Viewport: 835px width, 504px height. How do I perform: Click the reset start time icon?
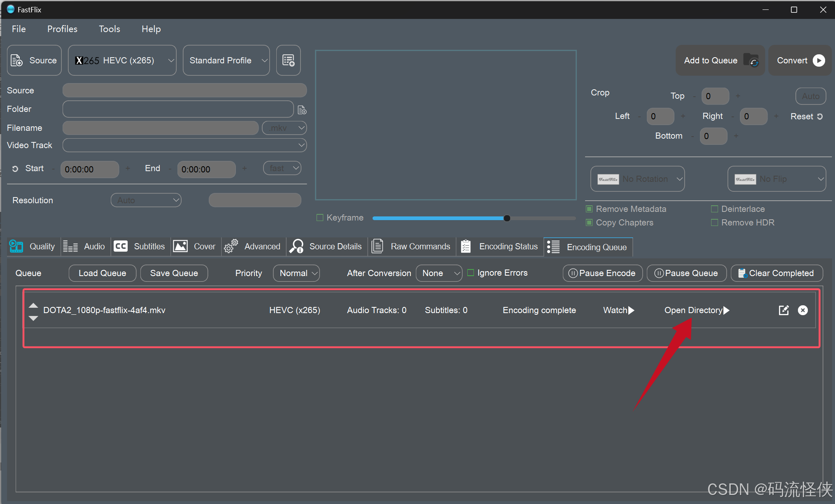tap(15, 169)
